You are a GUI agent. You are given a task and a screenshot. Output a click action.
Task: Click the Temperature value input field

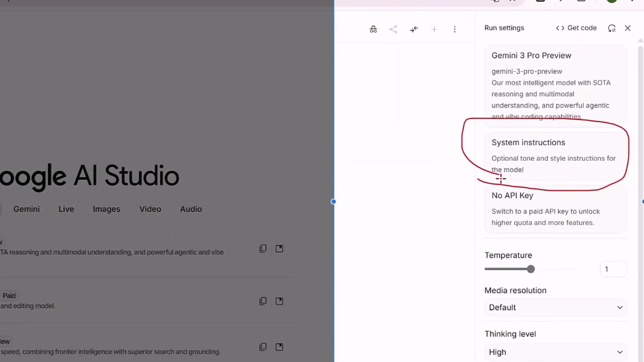pyautogui.click(x=613, y=269)
